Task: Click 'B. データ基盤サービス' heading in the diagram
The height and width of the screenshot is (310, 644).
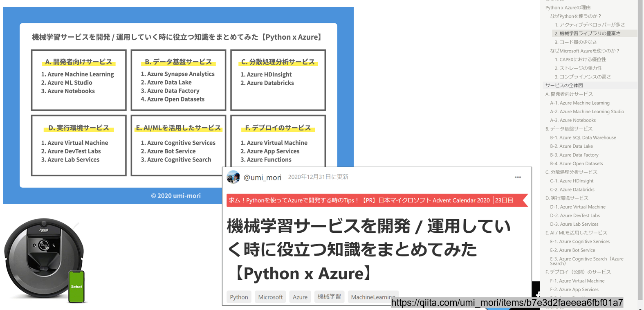Action: [x=178, y=62]
